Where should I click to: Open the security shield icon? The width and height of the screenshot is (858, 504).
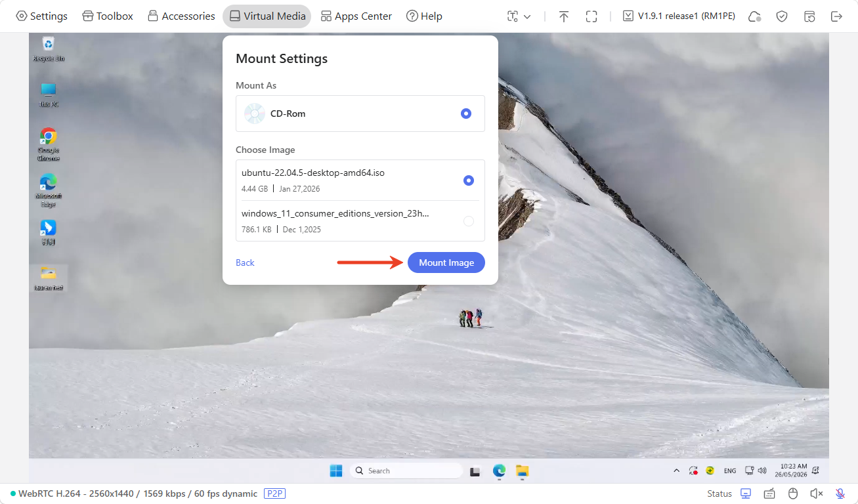click(x=782, y=16)
